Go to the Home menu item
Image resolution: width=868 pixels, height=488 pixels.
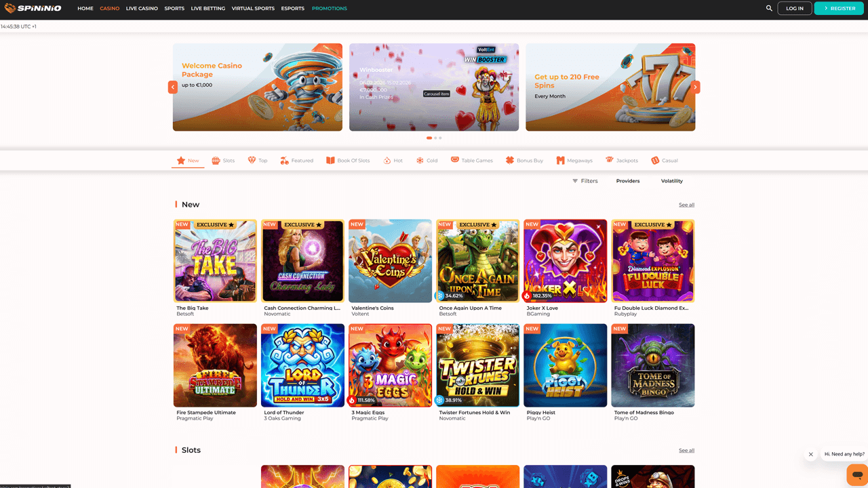pos(85,9)
